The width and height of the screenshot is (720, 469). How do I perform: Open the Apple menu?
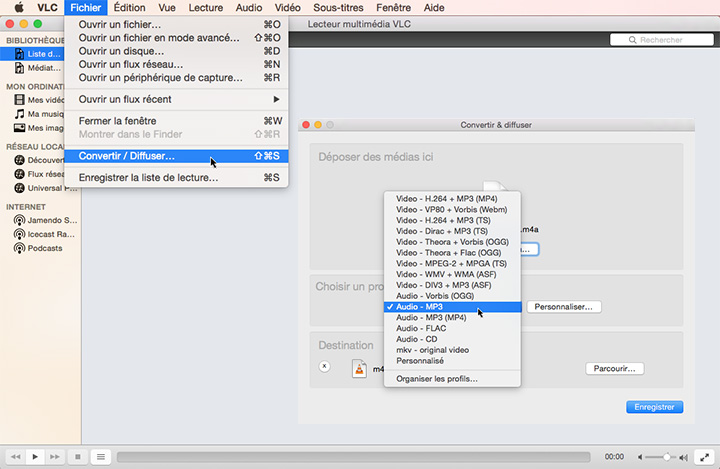pos(19,7)
